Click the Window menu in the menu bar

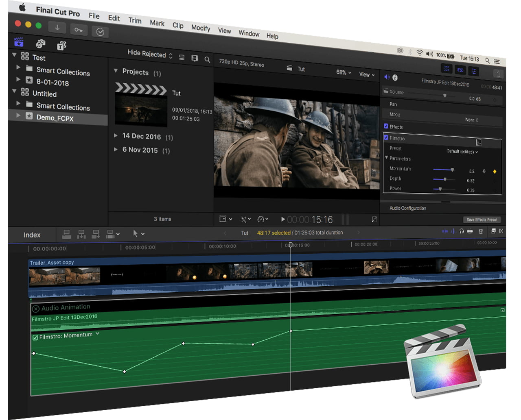[249, 34]
